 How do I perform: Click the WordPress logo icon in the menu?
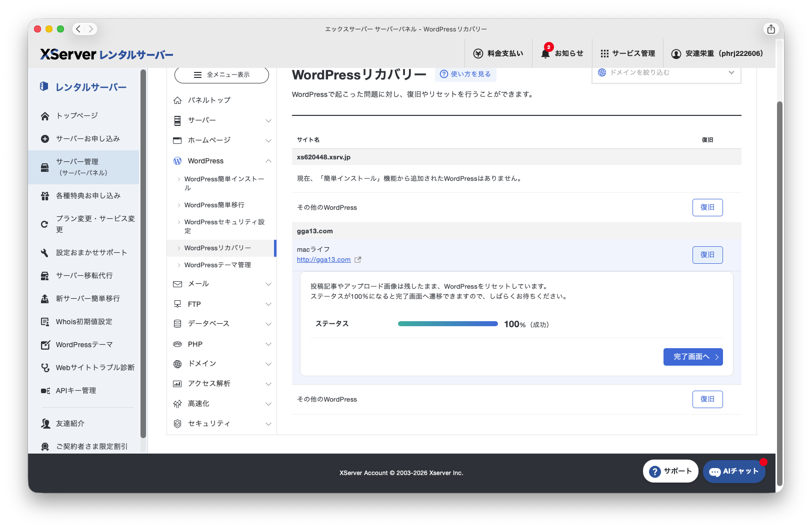coord(177,161)
